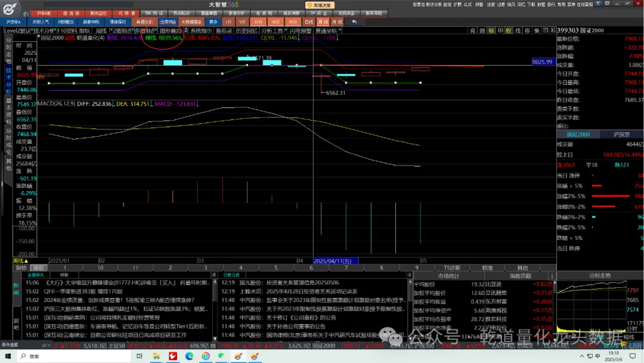Click the lock icon next to 图形叠加
This screenshot has width=644, height=363.
pyautogui.click(x=186, y=31)
